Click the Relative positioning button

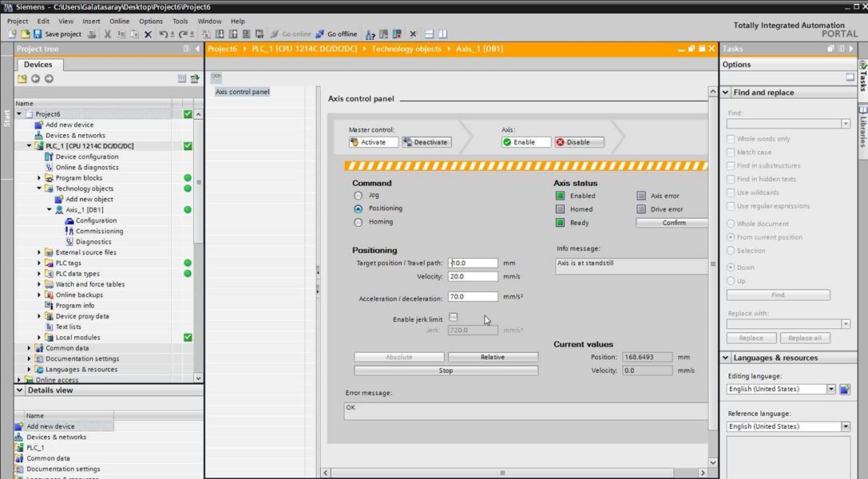(493, 358)
